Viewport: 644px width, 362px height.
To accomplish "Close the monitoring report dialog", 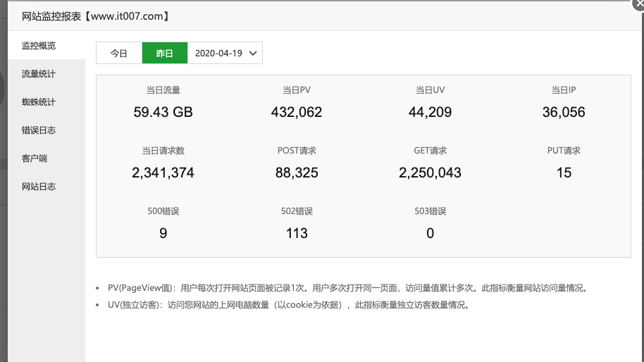I will (638, 4).
